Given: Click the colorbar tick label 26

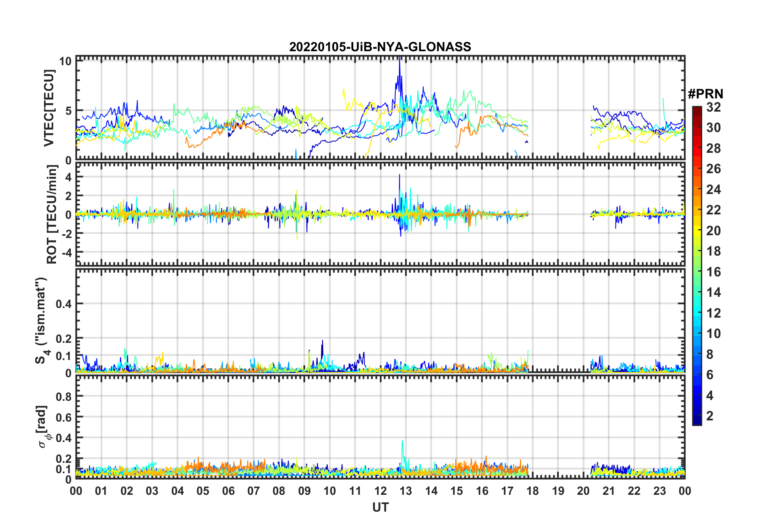Looking at the screenshot, I should (713, 169).
